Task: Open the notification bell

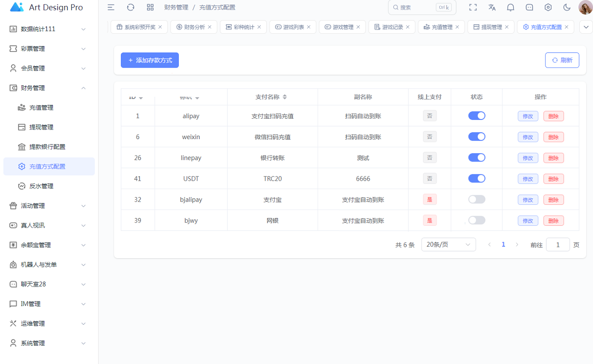Action: (x=511, y=7)
